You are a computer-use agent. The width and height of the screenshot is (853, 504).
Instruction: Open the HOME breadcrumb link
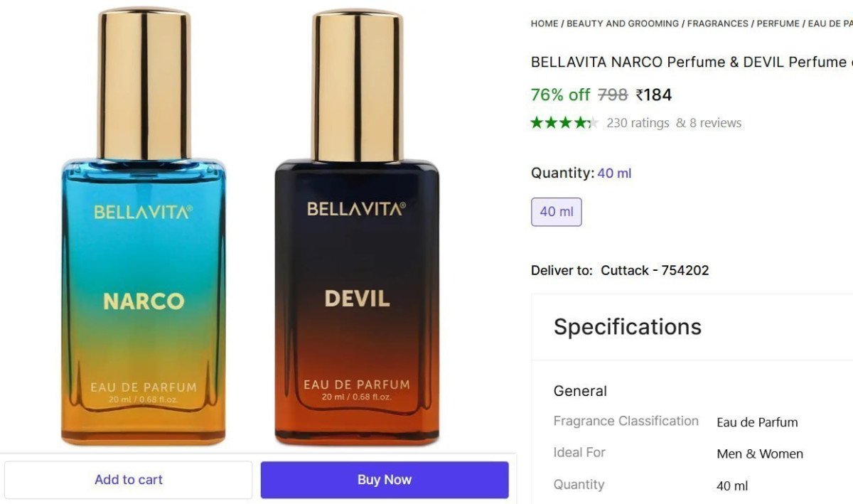pos(544,23)
